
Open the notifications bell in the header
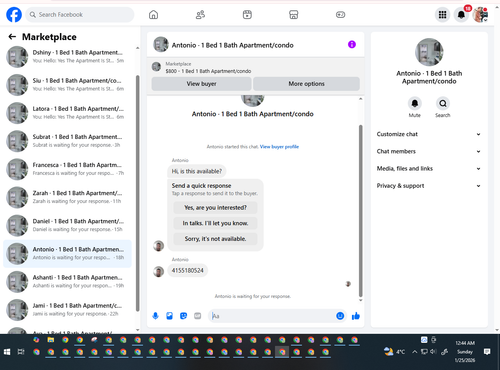point(461,15)
